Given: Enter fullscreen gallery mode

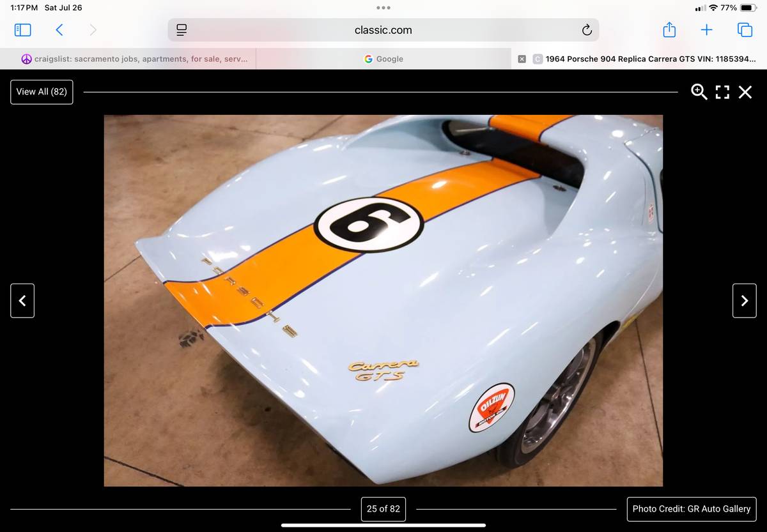Looking at the screenshot, I should [722, 92].
